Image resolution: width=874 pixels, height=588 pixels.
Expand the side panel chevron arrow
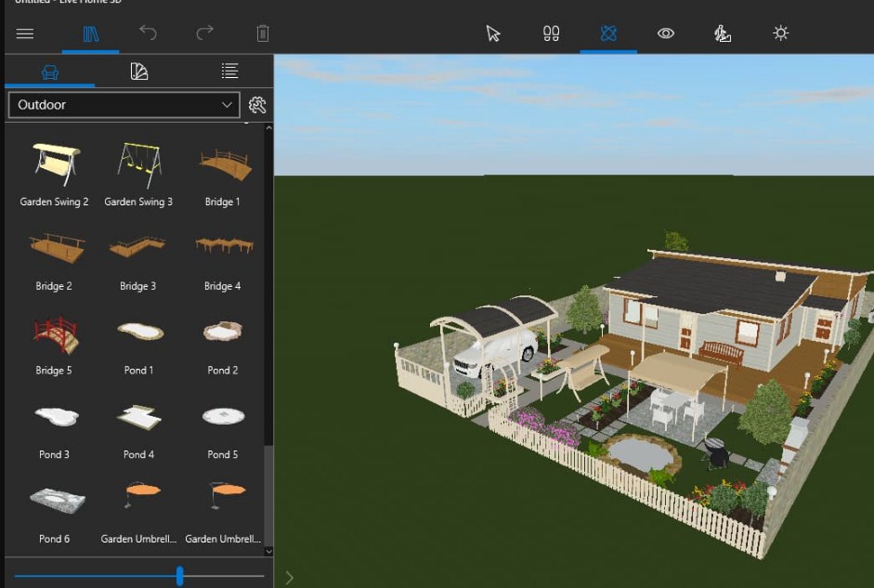point(289,578)
